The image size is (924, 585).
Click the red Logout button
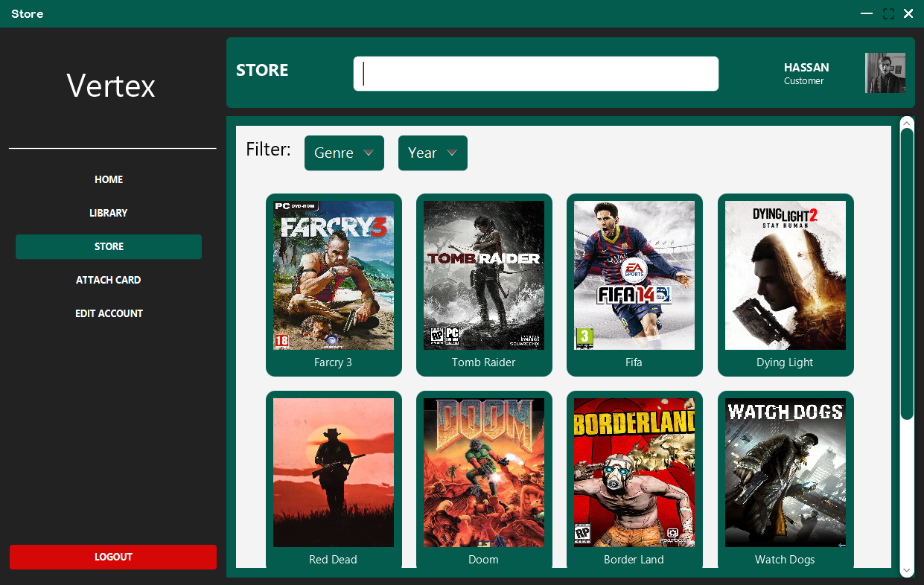(x=113, y=557)
